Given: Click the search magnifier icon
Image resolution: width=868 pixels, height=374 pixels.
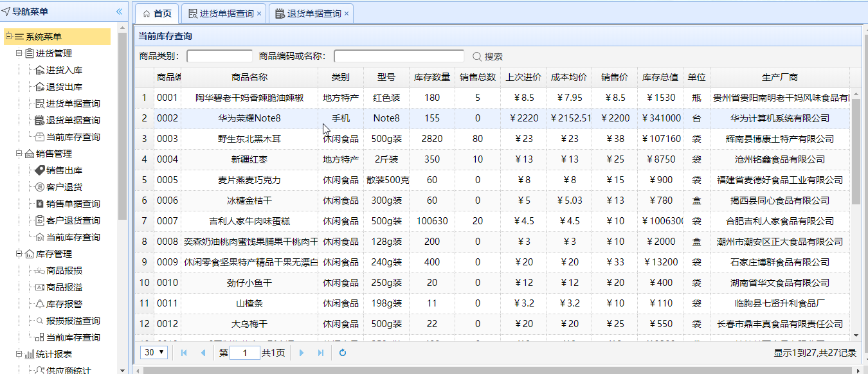Looking at the screenshot, I should (x=477, y=57).
